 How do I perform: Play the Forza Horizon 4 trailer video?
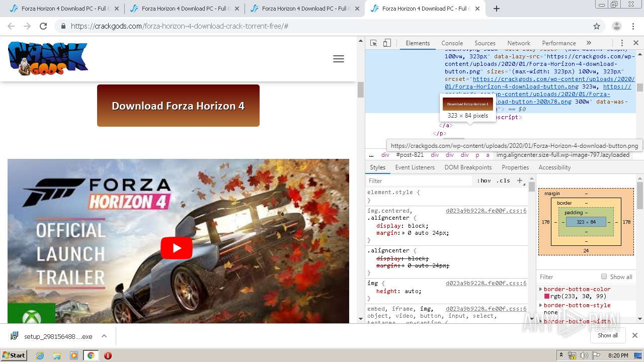(x=177, y=247)
